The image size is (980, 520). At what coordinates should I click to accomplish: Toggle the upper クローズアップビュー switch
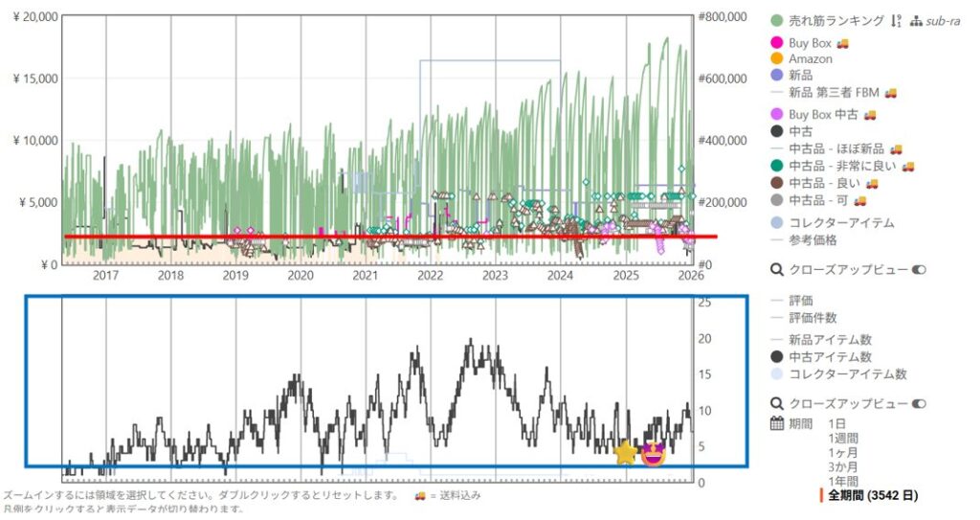920,270
